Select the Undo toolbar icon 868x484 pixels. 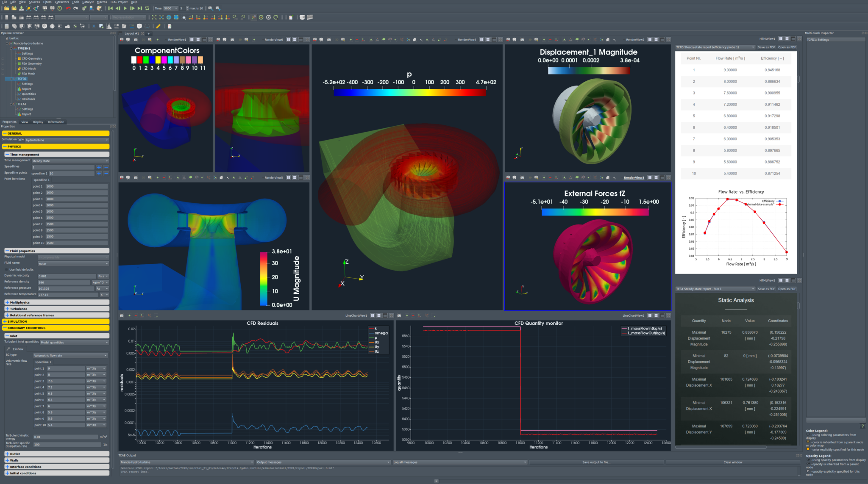click(69, 8)
